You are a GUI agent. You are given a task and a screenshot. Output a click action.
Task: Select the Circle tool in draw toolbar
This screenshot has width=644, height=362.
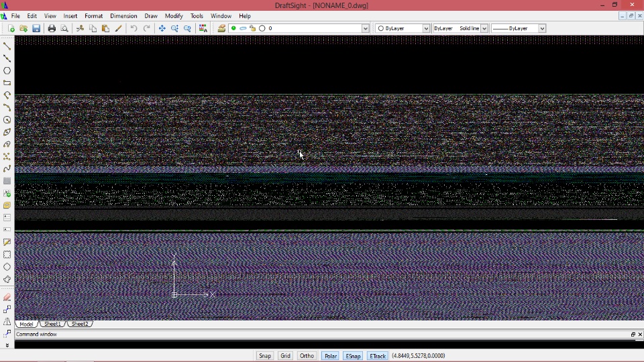point(7,120)
